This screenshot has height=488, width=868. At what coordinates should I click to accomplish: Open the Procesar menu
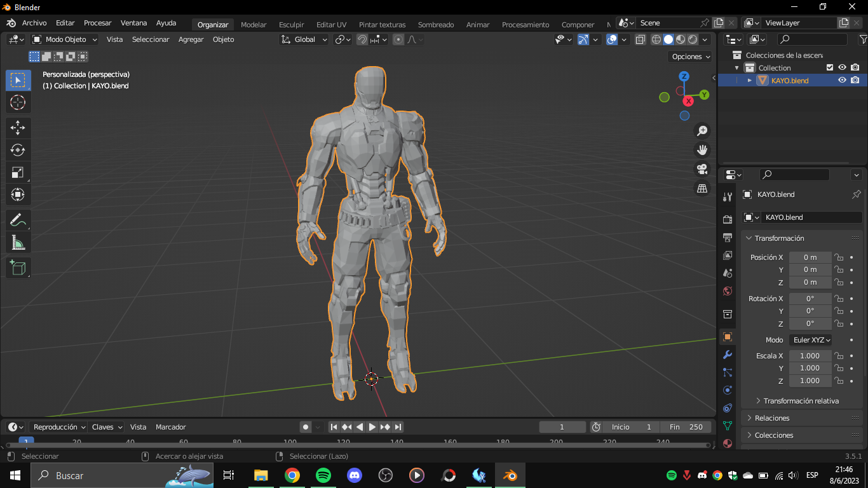tap(97, 24)
